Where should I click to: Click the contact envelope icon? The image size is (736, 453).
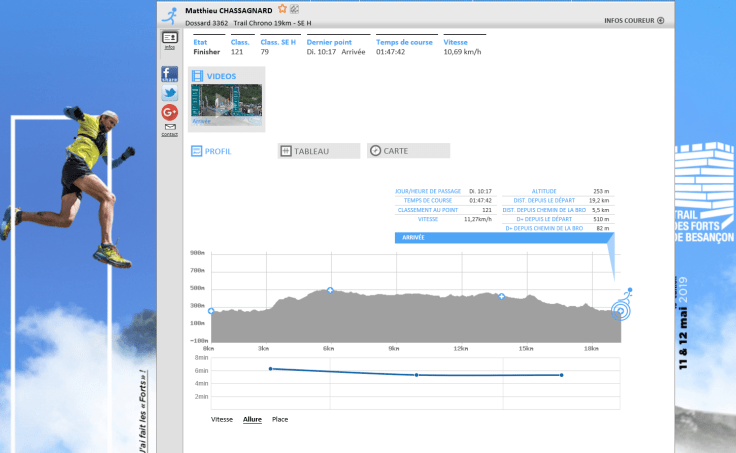(x=169, y=128)
